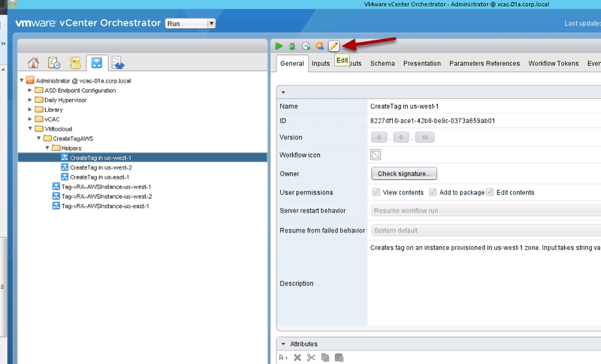Click the major version number field

pyautogui.click(x=379, y=137)
